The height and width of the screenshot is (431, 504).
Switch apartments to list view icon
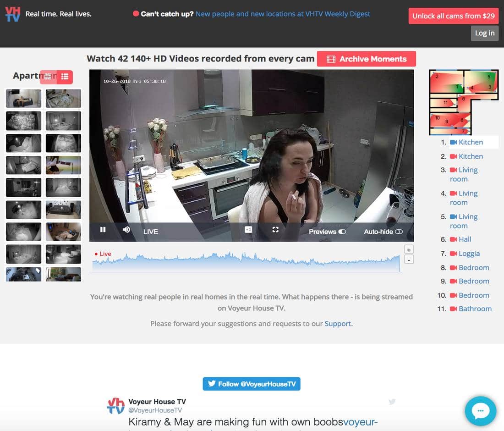tap(65, 77)
